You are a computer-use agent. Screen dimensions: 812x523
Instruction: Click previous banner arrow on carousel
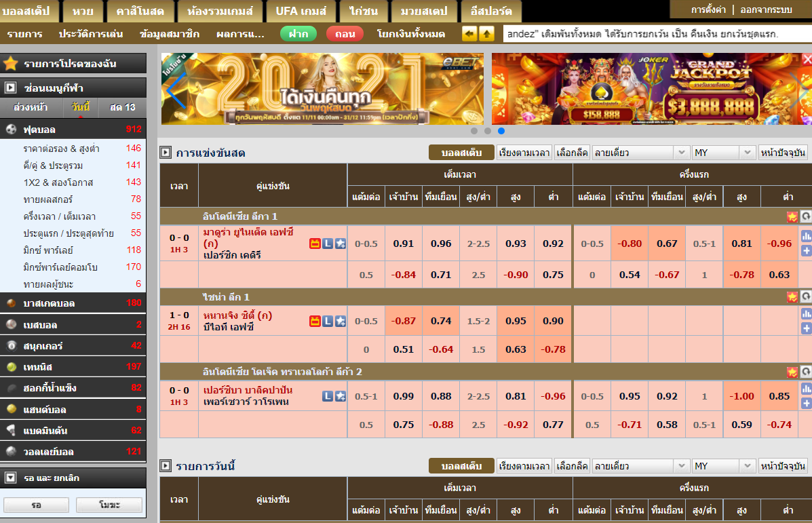pyautogui.click(x=176, y=90)
